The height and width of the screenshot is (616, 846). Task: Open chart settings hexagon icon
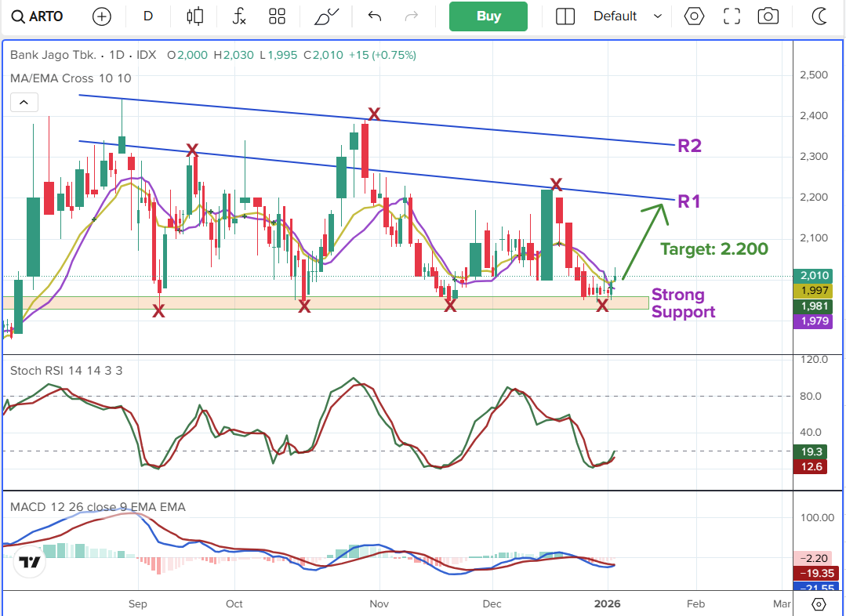(x=694, y=16)
